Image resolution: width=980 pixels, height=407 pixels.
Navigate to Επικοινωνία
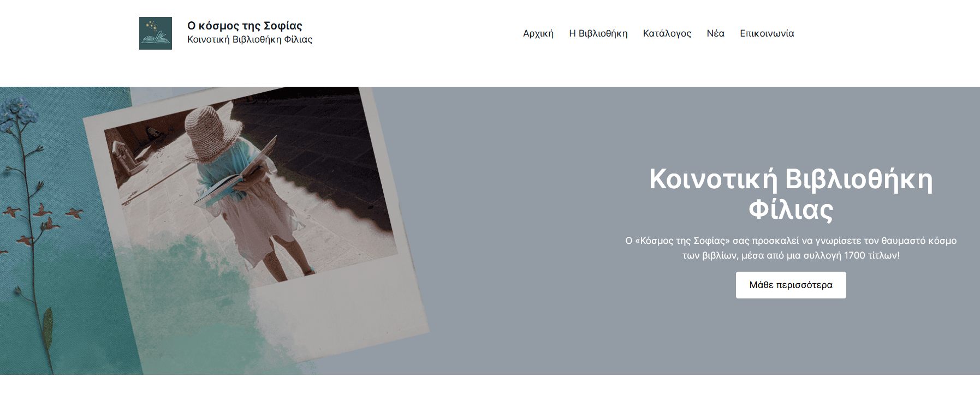point(767,33)
